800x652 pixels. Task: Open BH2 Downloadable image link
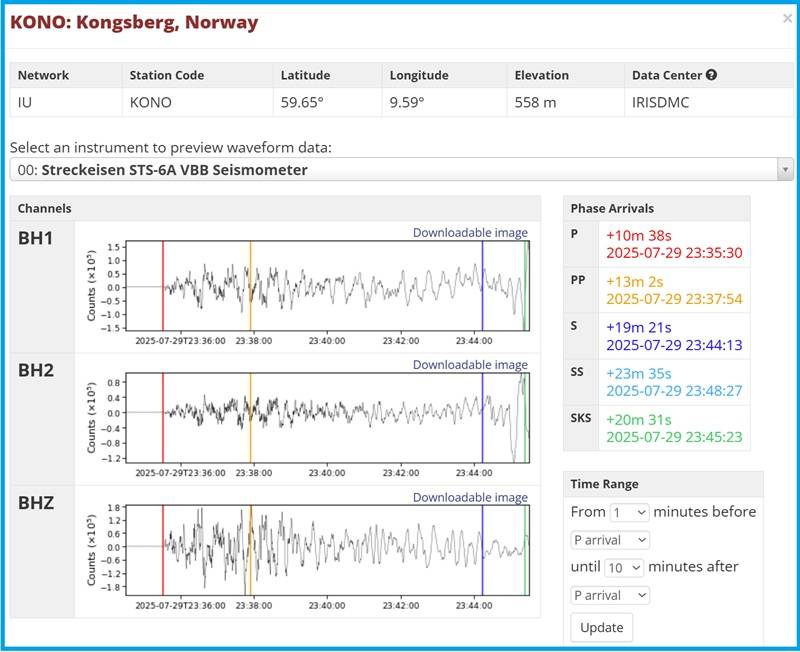470,365
